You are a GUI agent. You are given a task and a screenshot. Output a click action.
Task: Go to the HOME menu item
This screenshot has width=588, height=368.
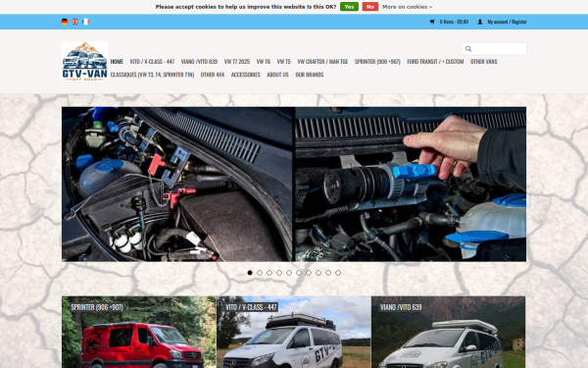tap(117, 62)
